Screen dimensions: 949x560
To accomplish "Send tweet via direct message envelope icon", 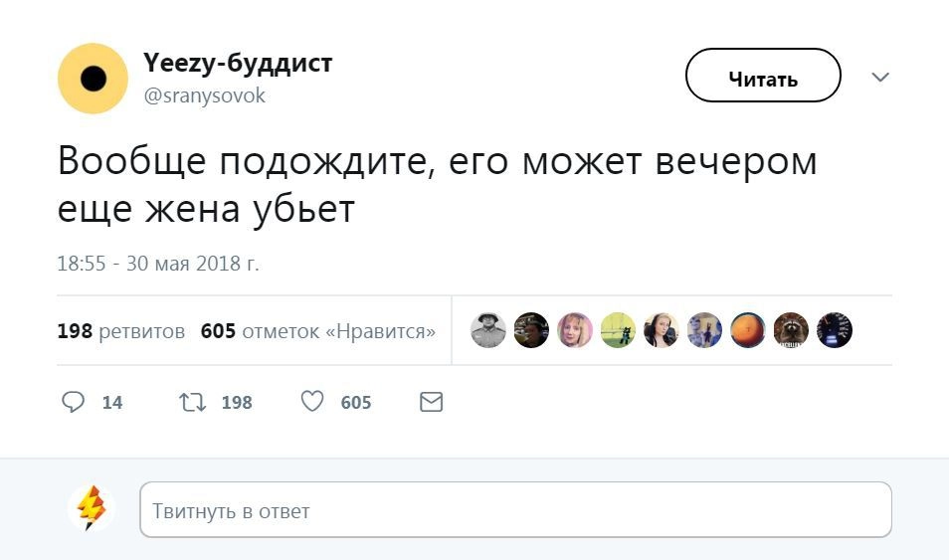I will 431,402.
